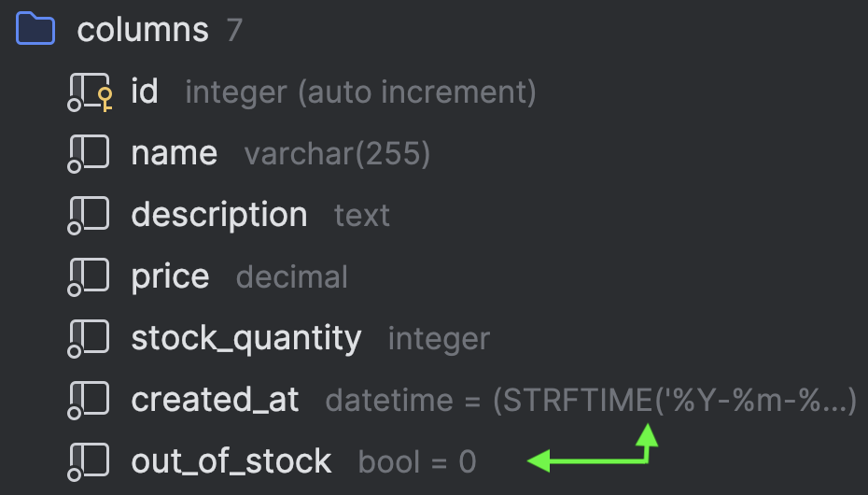
Task: Click the column icon next to description
Action: pos(90,215)
